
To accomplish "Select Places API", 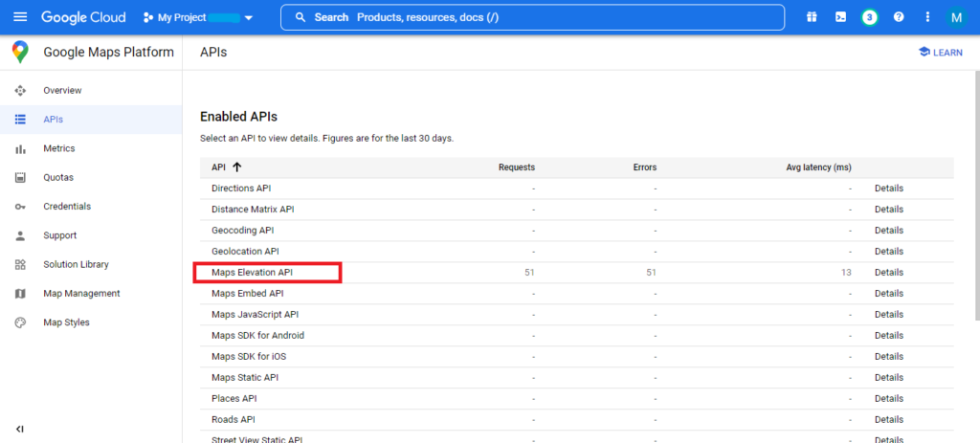I will (x=234, y=398).
